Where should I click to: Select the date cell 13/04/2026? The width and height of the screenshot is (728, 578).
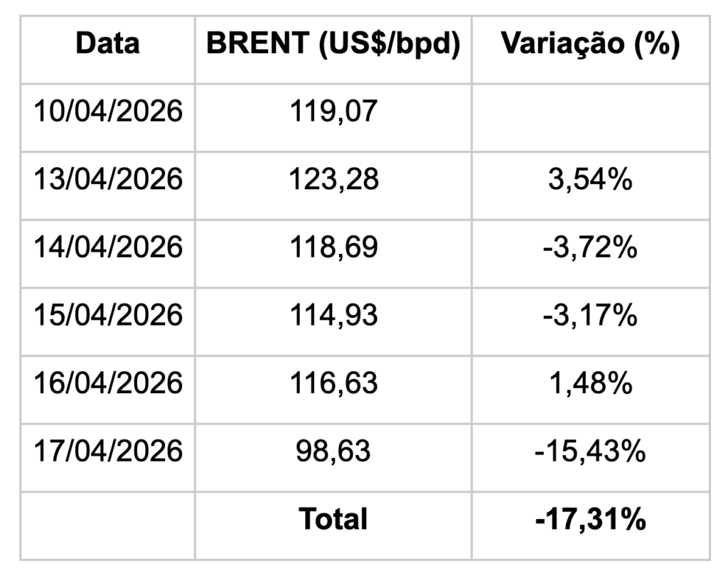[107, 179]
